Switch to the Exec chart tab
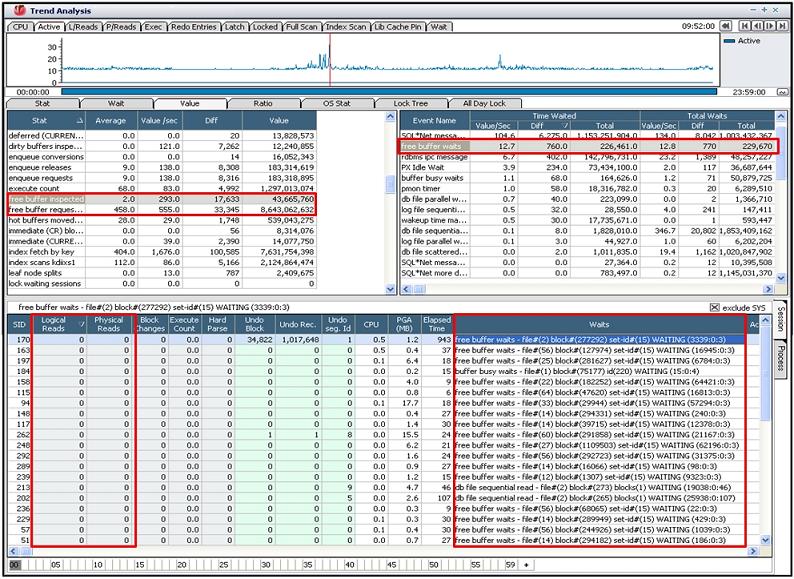 click(153, 27)
